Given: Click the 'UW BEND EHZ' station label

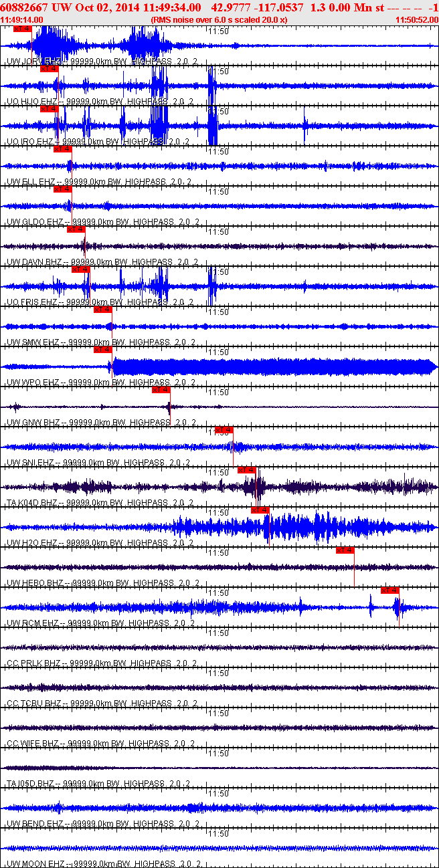Looking at the screenshot, I should pyautogui.click(x=33, y=823).
